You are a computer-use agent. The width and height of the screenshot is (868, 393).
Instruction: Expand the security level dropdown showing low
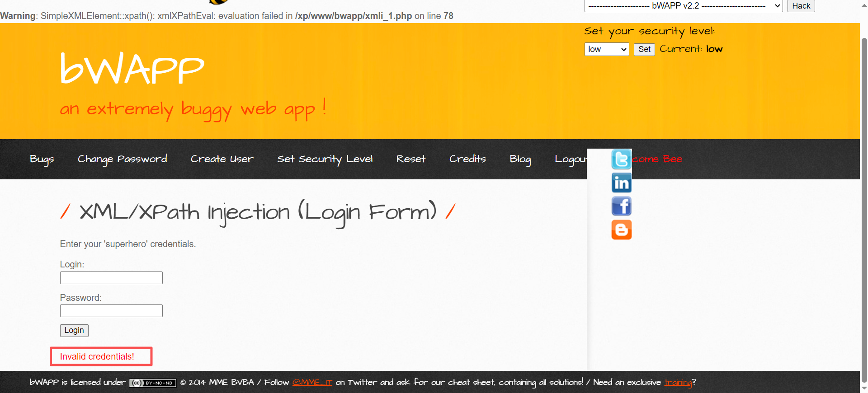click(x=607, y=49)
